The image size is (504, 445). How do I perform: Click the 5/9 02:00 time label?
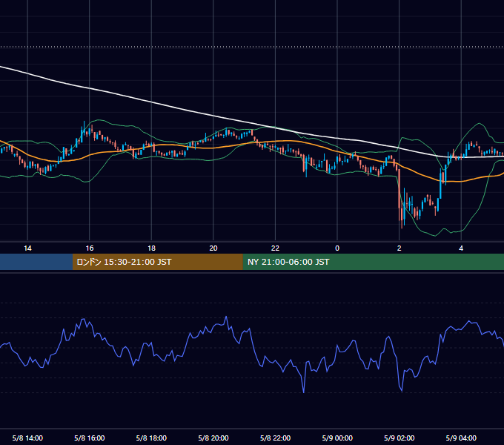click(x=399, y=438)
